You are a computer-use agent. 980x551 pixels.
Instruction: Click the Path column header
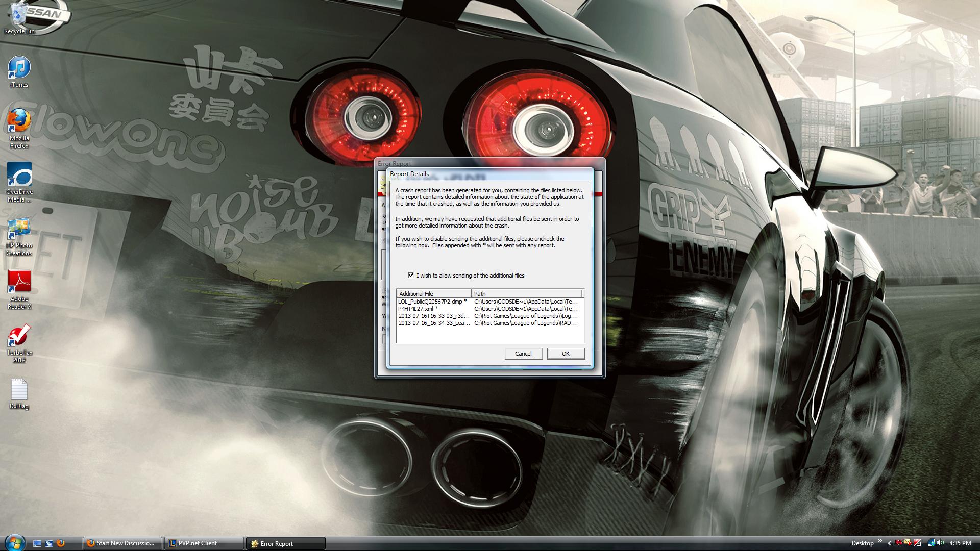(x=526, y=293)
